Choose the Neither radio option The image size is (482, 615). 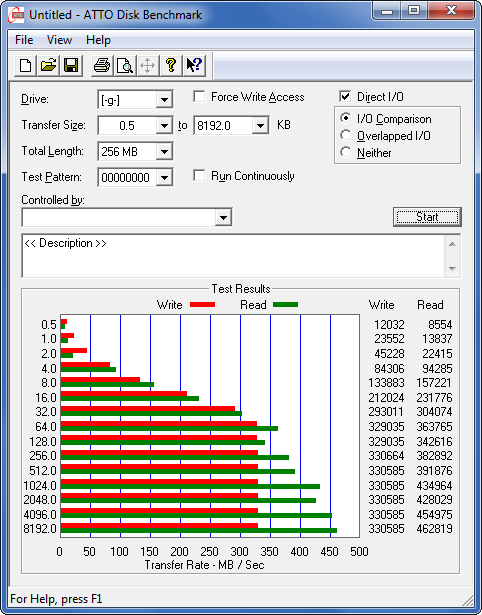tap(346, 152)
